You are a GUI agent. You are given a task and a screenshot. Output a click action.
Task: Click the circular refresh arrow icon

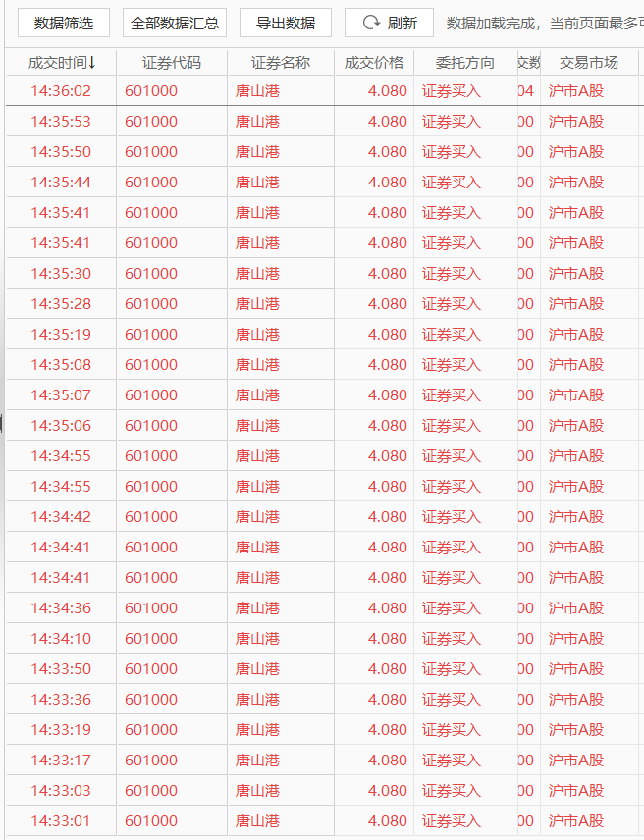[x=371, y=23]
